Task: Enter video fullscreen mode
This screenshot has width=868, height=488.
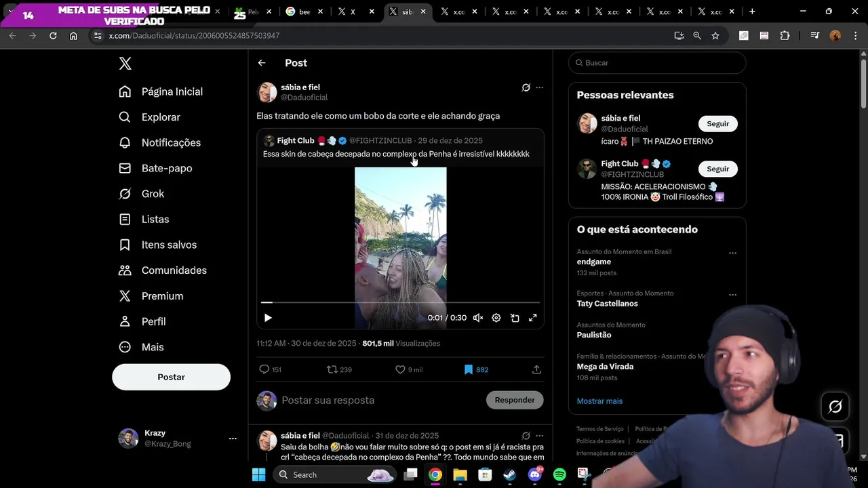Action: click(x=533, y=318)
